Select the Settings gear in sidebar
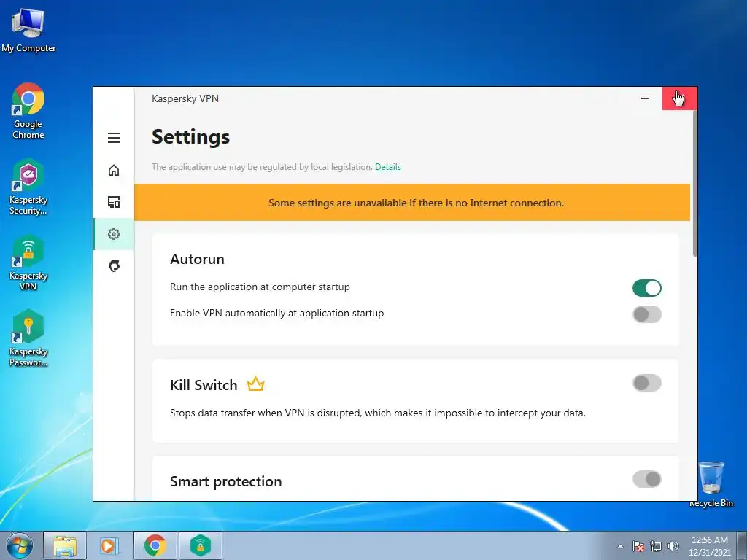Screen dimensions: 747x560 click(x=113, y=234)
